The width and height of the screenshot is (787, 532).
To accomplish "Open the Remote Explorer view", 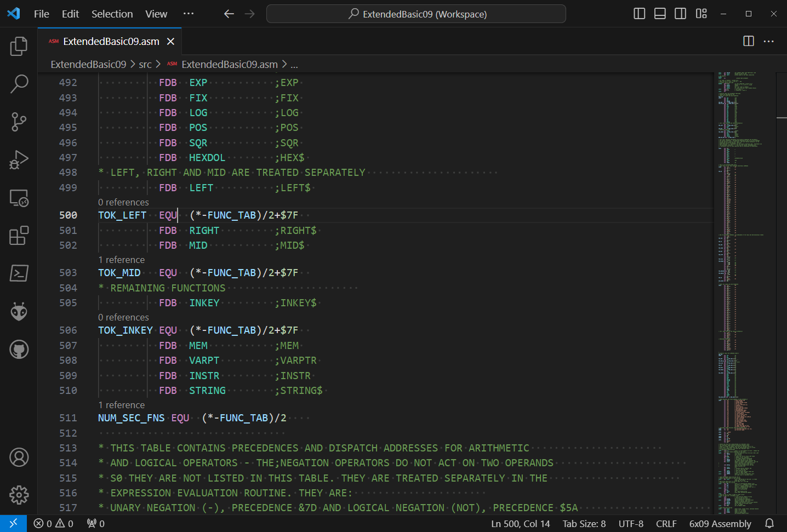I will (19, 198).
